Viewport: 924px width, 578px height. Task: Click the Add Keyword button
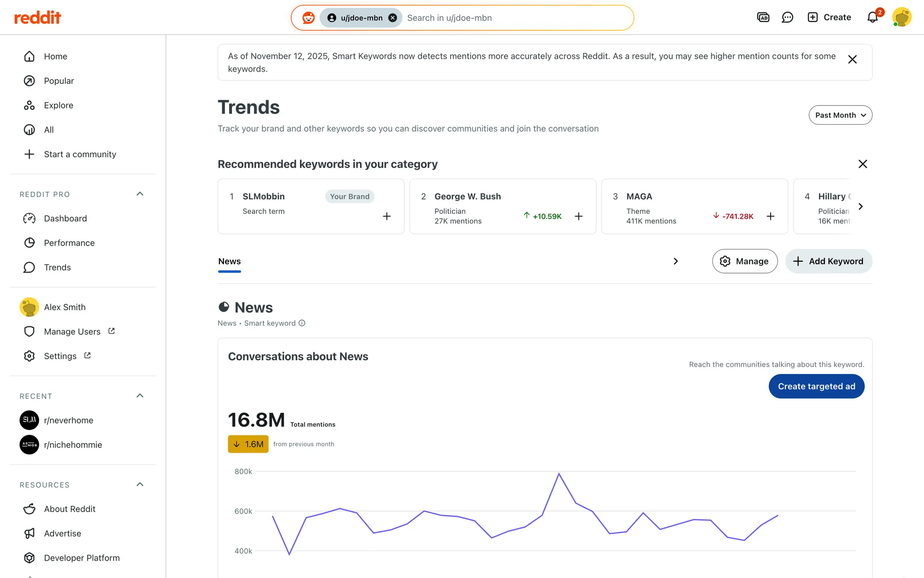click(829, 261)
